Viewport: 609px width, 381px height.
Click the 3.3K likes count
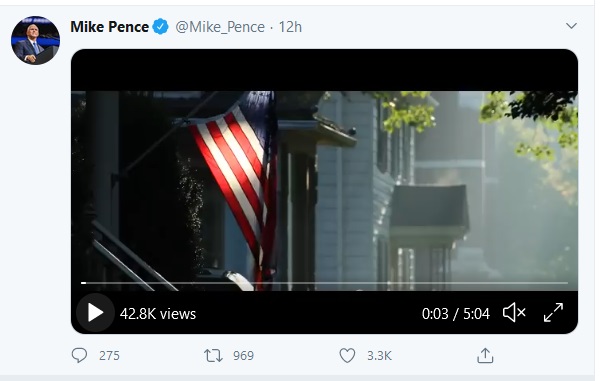[x=379, y=356]
